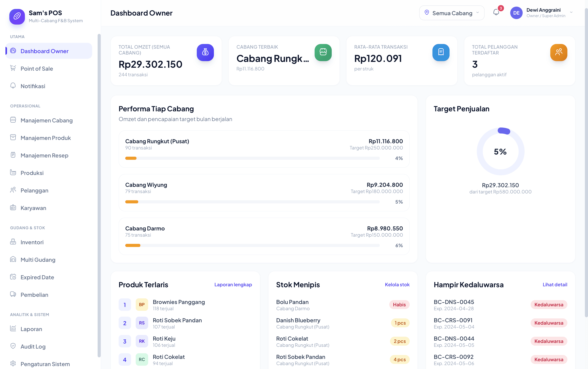Click the Kedaluwarsa badge for BC-DNS-0045
The image size is (588, 369).
[x=549, y=305]
